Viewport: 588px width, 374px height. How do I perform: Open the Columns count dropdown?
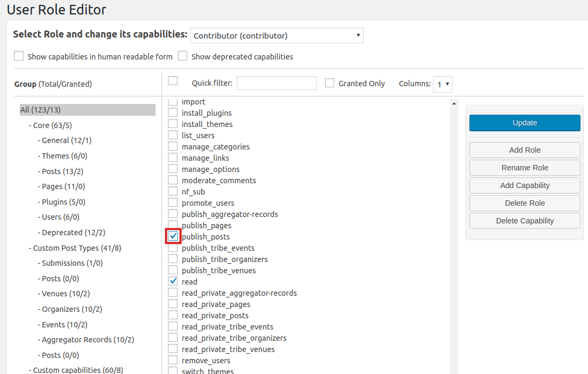tap(443, 84)
